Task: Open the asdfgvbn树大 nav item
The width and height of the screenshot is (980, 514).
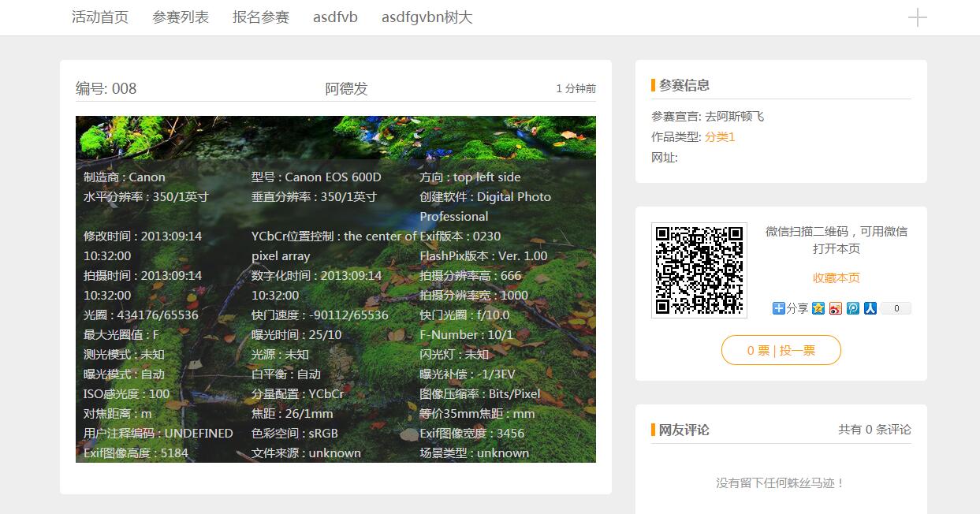Action: tap(427, 17)
